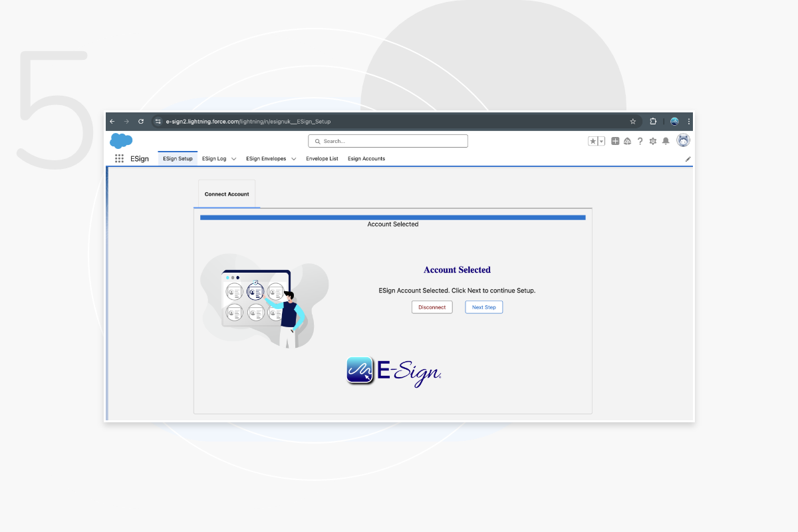Click the browser back arrow
798x532 pixels.
(112, 122)
